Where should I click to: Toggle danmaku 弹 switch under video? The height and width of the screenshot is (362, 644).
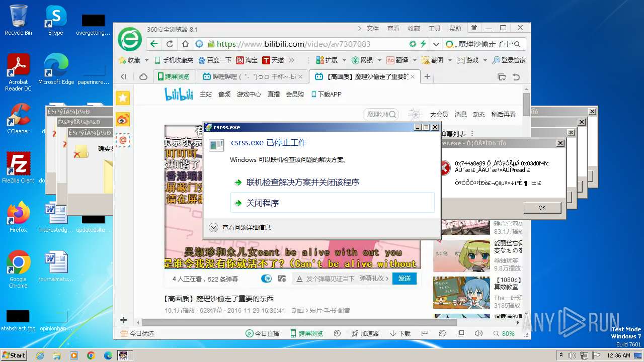[266, 278]
